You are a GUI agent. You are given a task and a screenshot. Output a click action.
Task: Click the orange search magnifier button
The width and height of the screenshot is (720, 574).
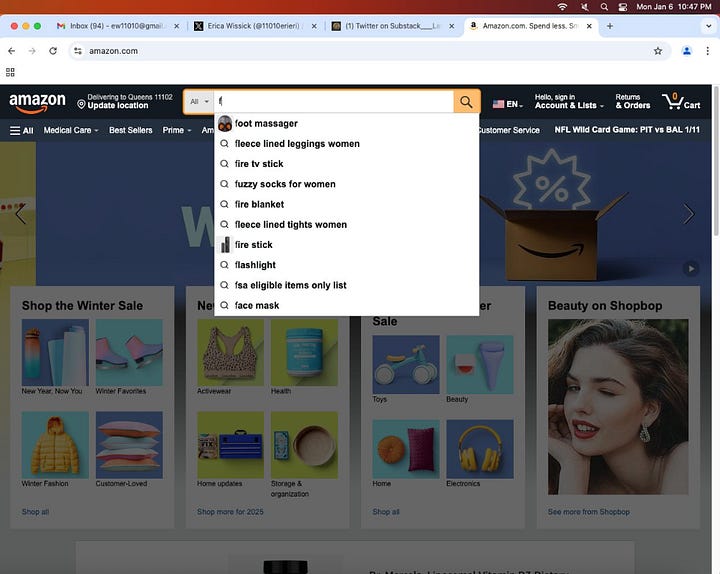click(466, 101)
